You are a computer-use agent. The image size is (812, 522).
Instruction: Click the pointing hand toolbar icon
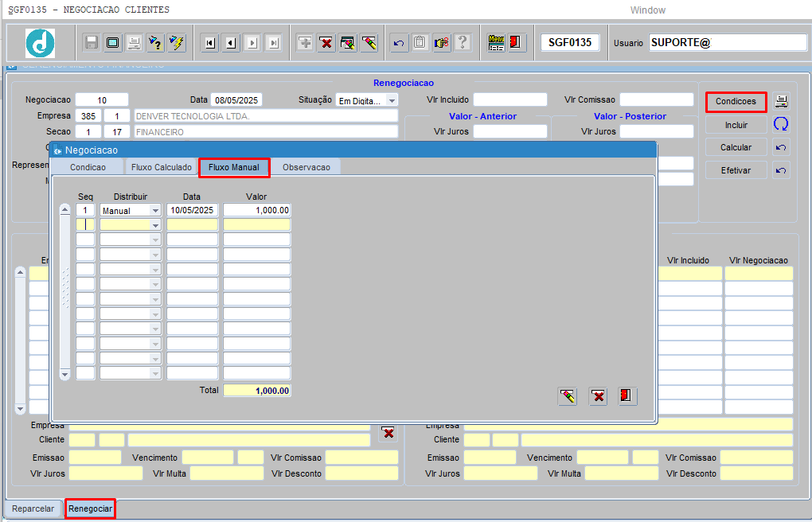point(441,42)
